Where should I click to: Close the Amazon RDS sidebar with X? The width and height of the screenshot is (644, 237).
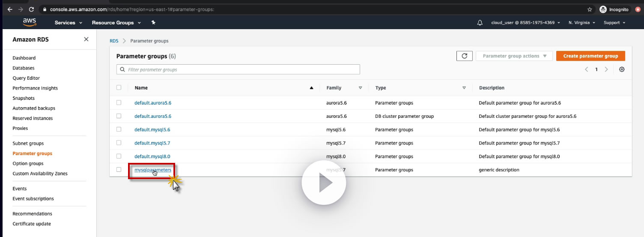pos(86,39)
